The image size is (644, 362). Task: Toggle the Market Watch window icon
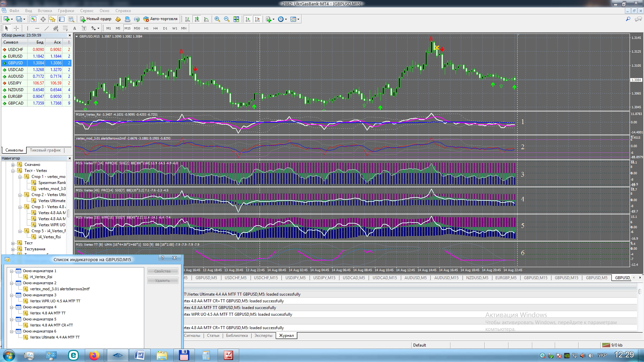coord(33,19)
